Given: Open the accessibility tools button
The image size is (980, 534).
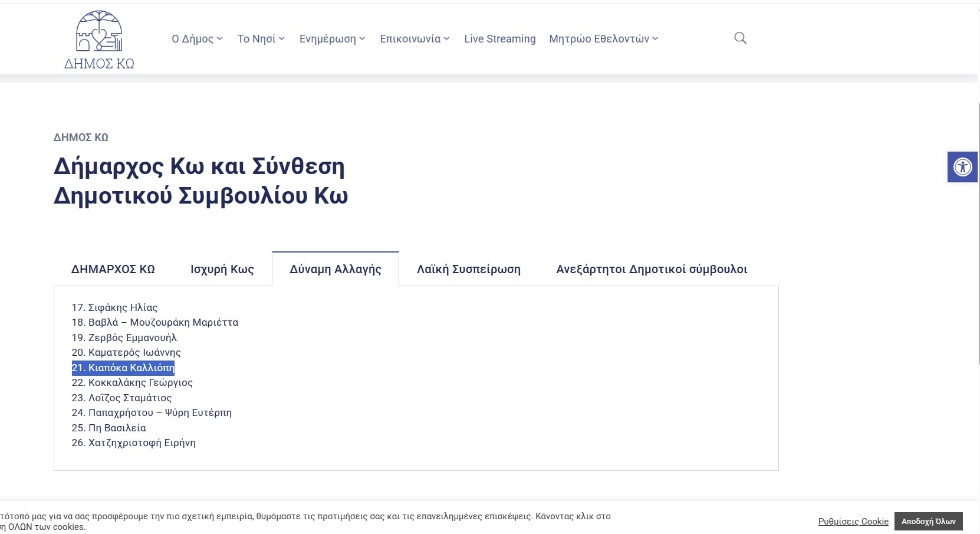Looking at the screenshot, I should [x=962, y=167].
